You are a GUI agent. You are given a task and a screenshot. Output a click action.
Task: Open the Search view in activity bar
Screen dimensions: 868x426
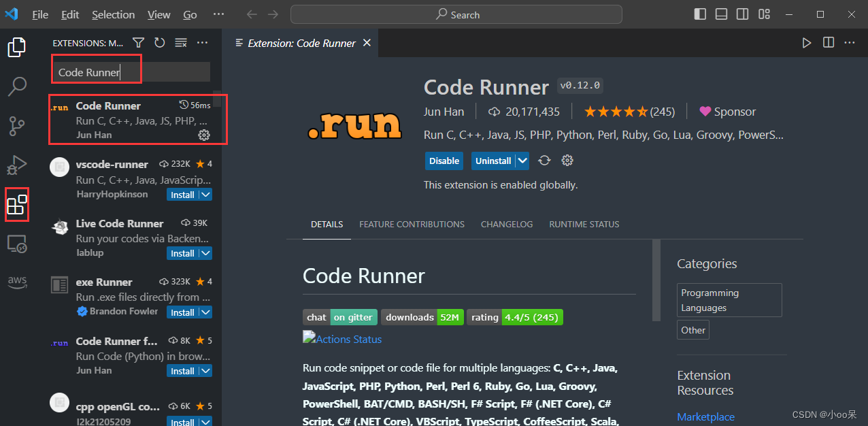point(16,86)
